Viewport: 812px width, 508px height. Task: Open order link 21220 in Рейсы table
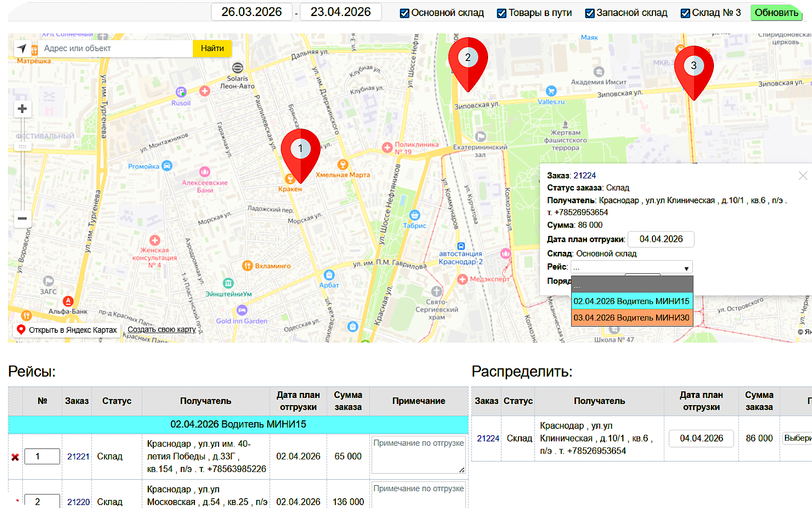pos(78,502)
